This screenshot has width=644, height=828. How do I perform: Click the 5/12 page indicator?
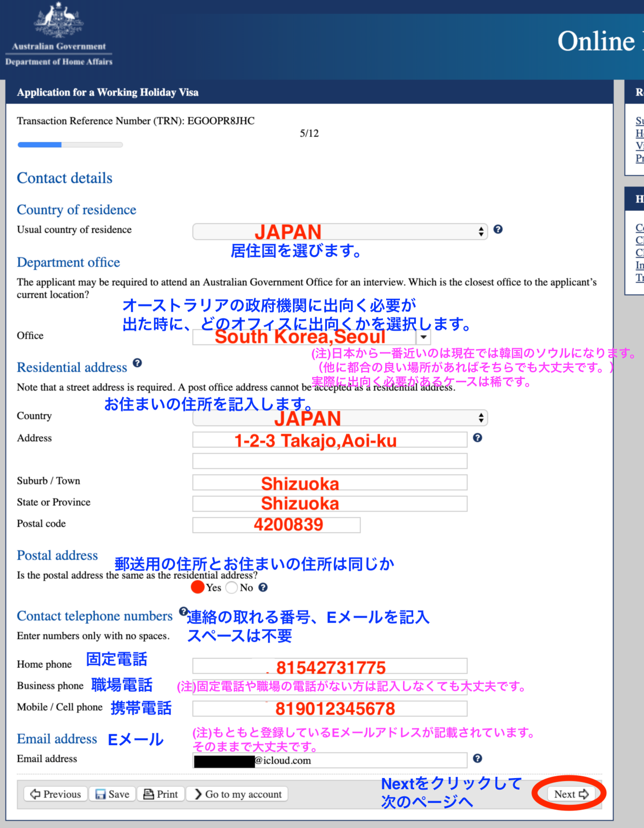click(x=309, y=133)
